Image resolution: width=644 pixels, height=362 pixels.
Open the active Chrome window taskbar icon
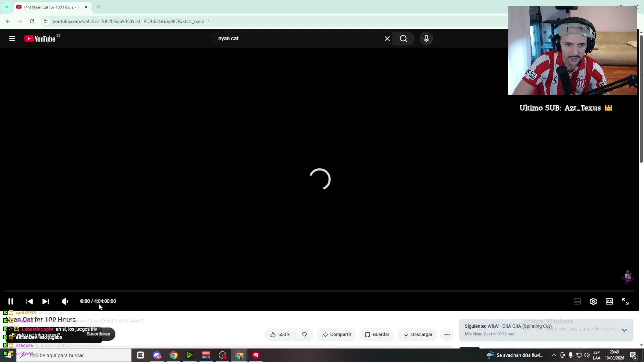tap(239, 355)
